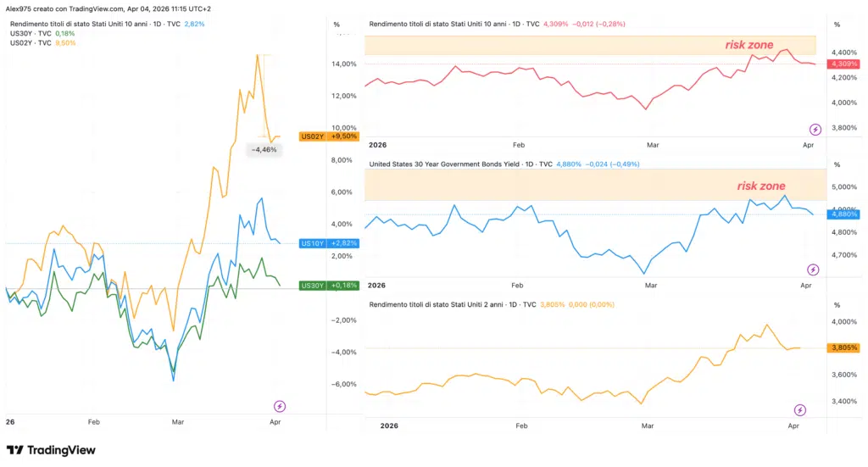Image resolution: width=868 pixels, height=467 pixels.
Task: Click the lightning icon on the 30-year yield chart
Action: pyautogui.click(x=813, y=270)
